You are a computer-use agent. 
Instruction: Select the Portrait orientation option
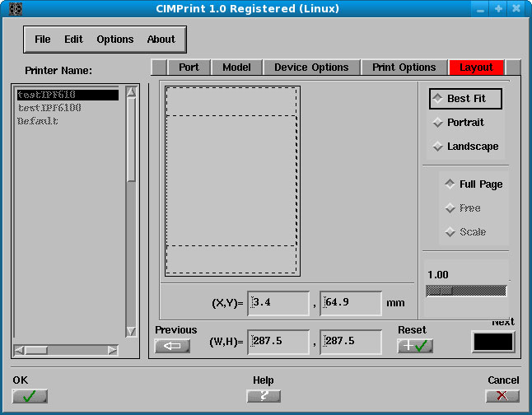coord(464,123)
